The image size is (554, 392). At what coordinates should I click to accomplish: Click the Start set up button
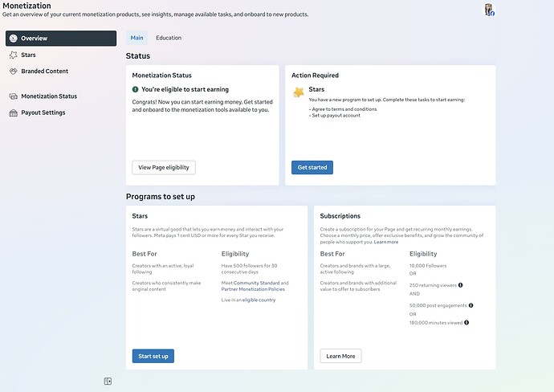coord(153,356)
